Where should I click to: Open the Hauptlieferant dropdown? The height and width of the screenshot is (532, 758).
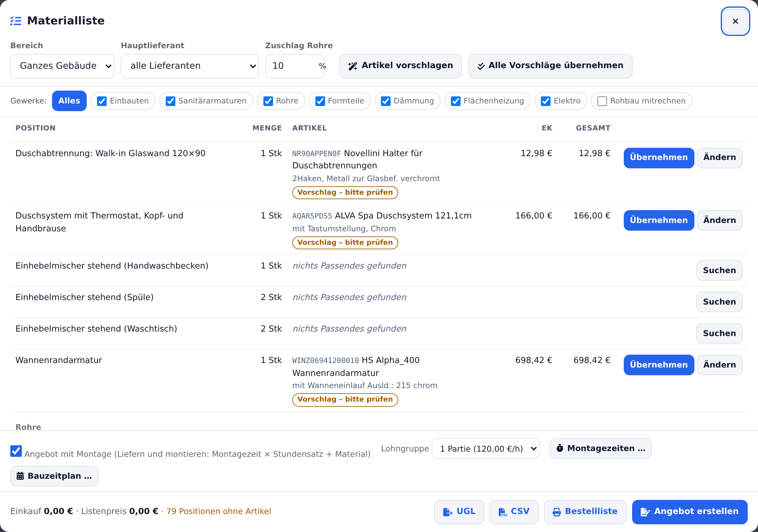point(189,66)
